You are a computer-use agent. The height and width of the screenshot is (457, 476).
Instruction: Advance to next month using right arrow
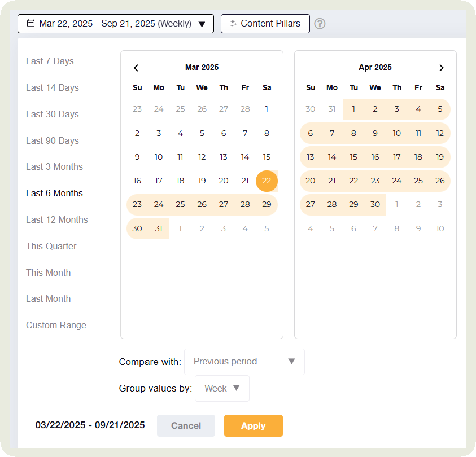coord(441,68)
